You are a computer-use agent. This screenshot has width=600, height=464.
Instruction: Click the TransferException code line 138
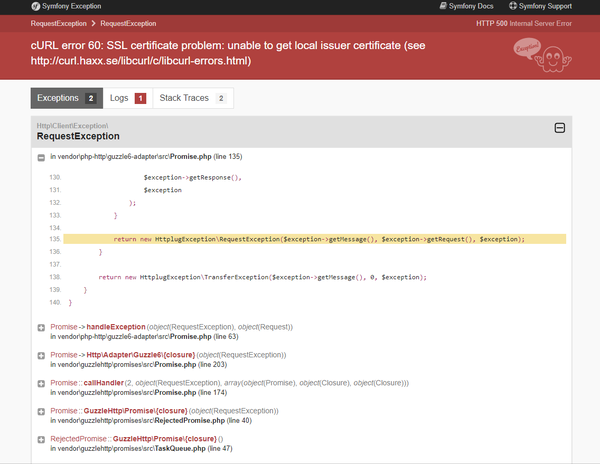tap(262, 277)
